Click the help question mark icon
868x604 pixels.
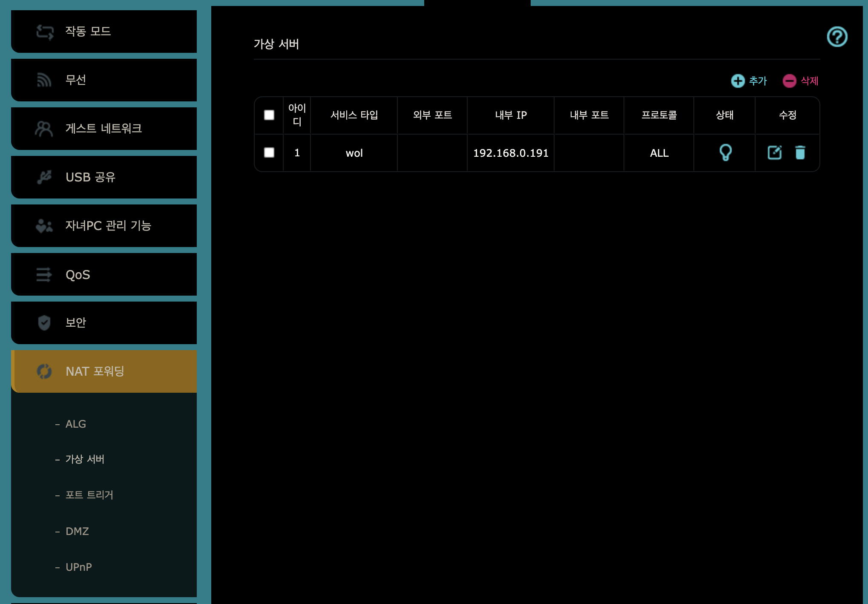pos(837,37)
